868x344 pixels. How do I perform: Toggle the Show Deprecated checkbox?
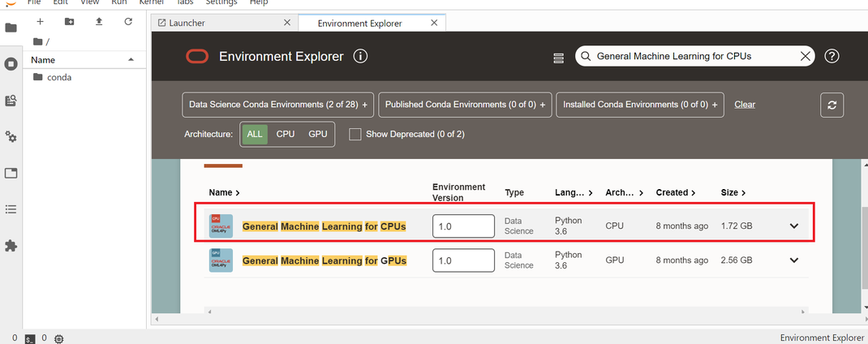point(355,134)
